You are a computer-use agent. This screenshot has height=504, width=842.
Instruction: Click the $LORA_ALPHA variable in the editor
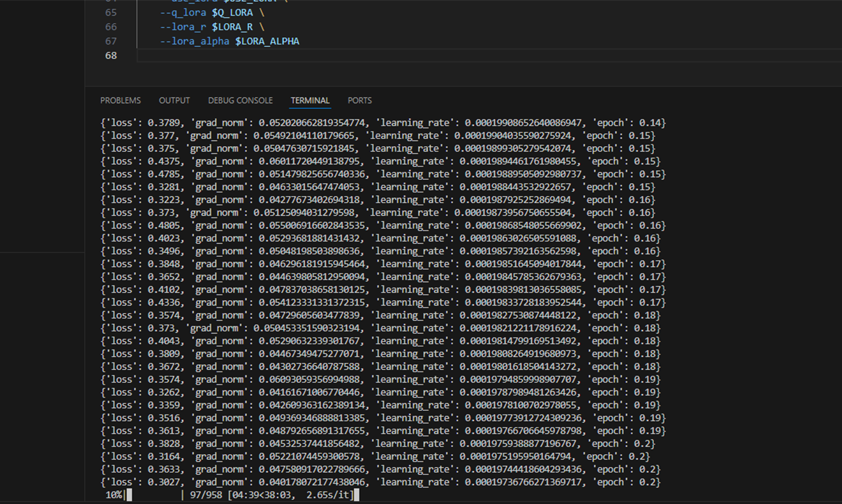[267, 41]
